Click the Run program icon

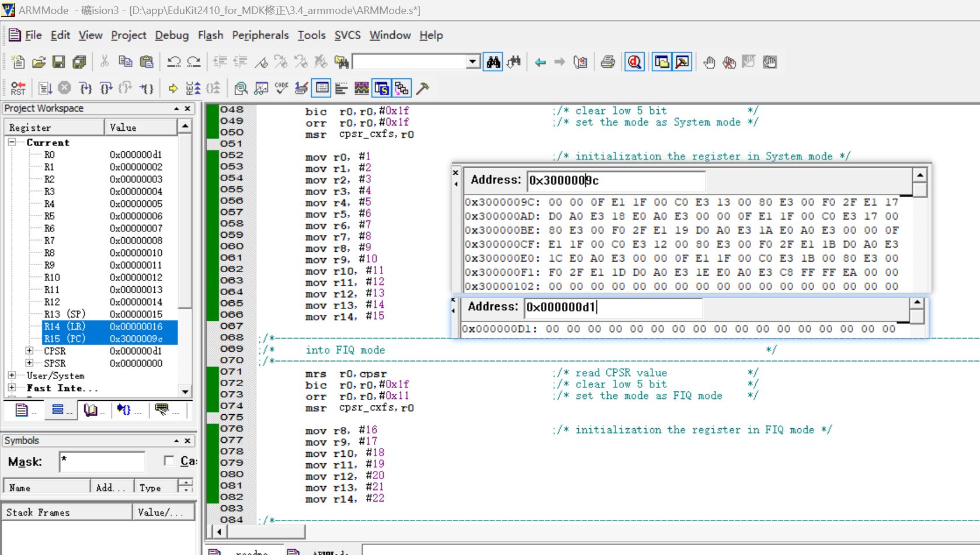[x=45, y=88]
